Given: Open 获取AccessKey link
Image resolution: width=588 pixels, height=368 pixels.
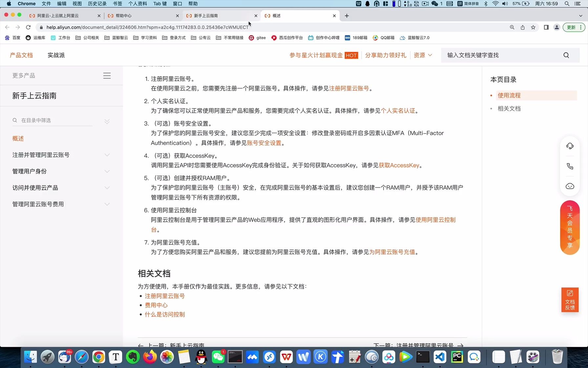Looking at the screenshot, I should 399,165.
